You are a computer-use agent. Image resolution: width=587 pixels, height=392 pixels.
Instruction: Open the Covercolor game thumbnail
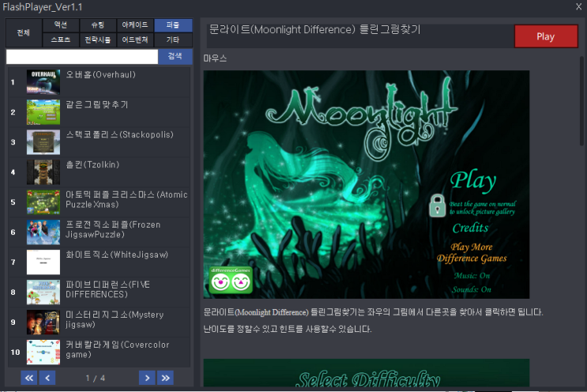tap(43, 352)
